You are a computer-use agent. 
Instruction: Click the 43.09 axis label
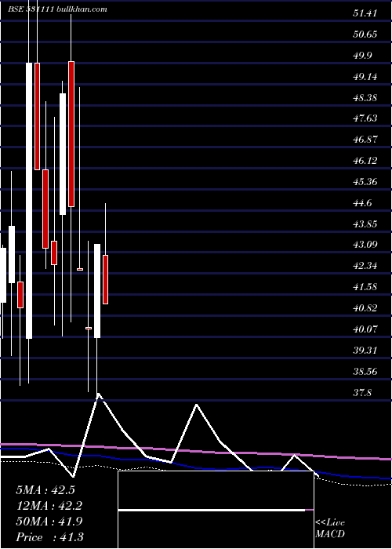(365, 245)
